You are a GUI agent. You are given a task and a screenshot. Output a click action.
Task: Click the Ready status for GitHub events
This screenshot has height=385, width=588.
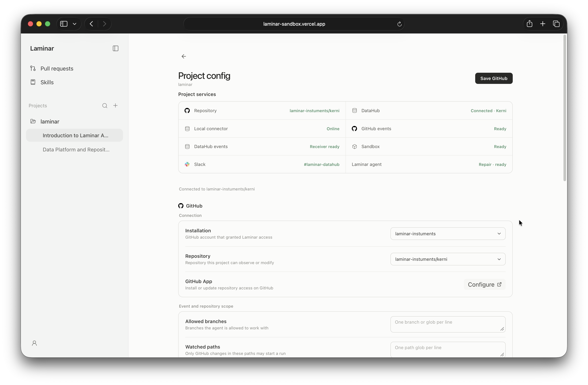(500, 129)
